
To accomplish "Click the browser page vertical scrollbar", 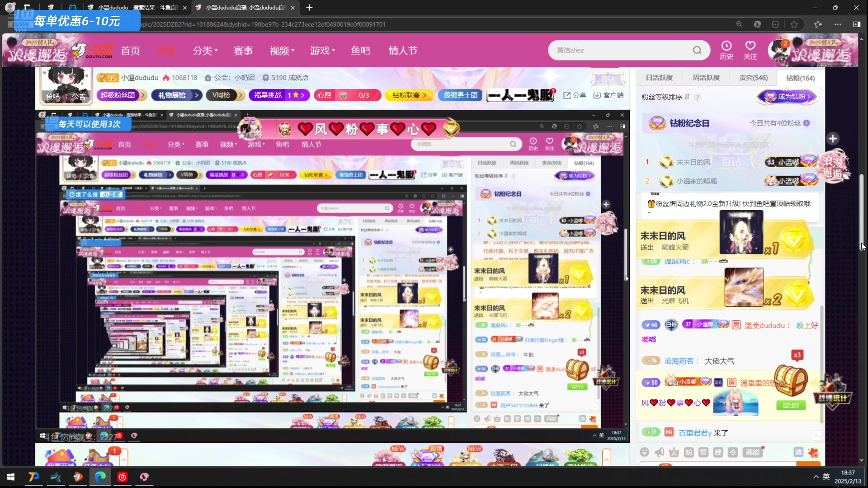I will 861,212.
